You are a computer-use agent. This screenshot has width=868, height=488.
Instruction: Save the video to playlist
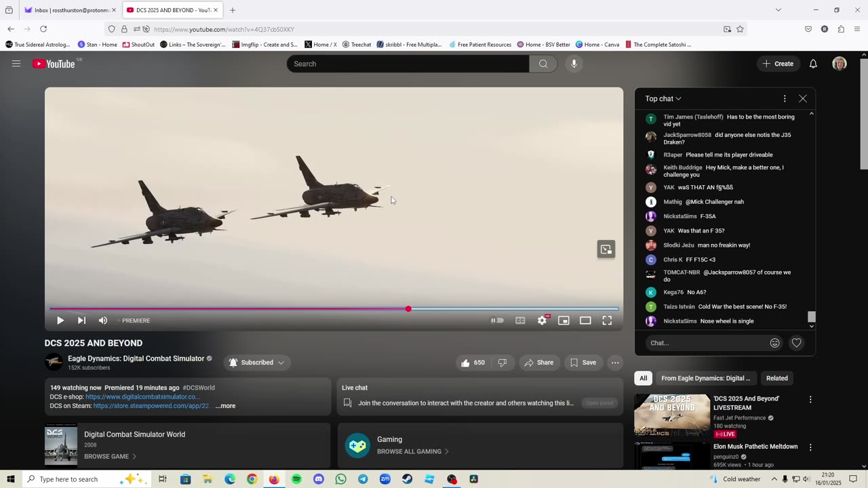click(x=583, y=363)
